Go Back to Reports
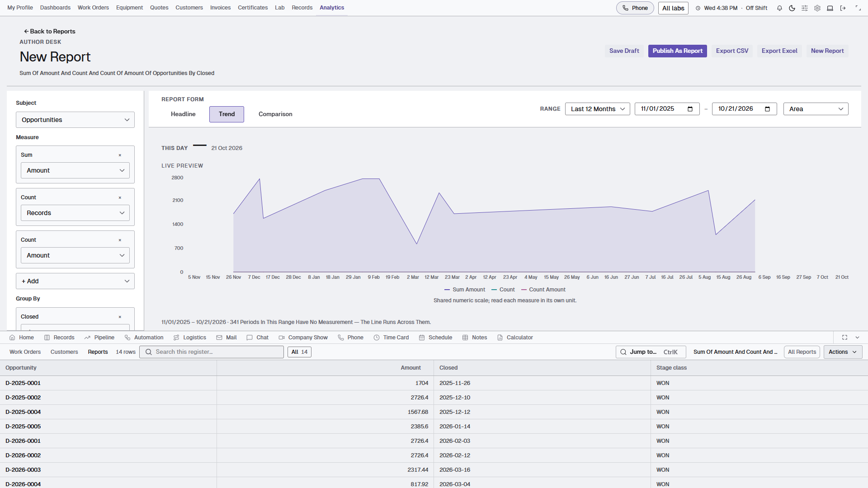This screenshot has width=868, height=488. tap(49, 32)
